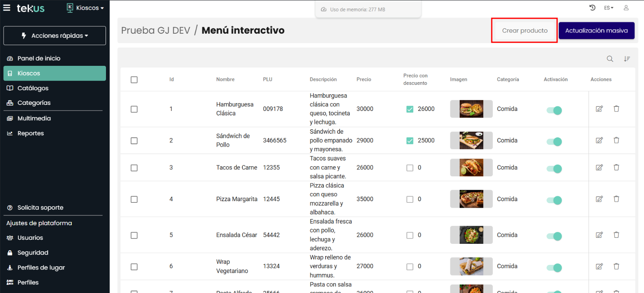The height and width of the screenshot is (293, 644).
Task: Click the sort order icon above table
Action: pyautogui.click(x=627, y=59)
